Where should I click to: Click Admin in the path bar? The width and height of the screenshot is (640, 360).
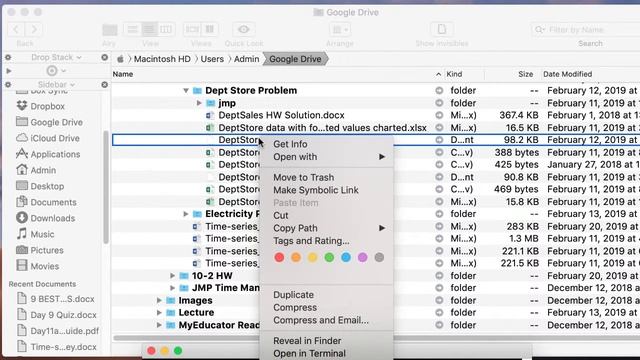coord(246,59)
